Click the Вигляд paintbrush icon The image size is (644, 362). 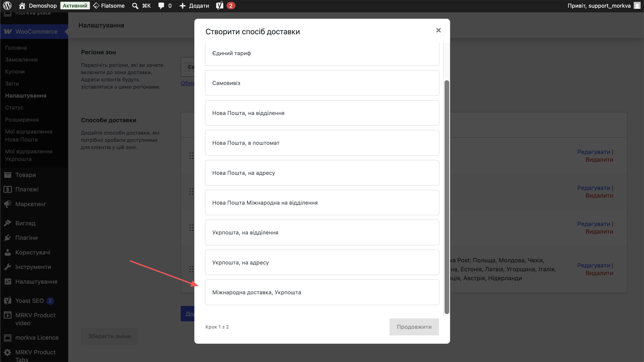click(x=8, y=223)
